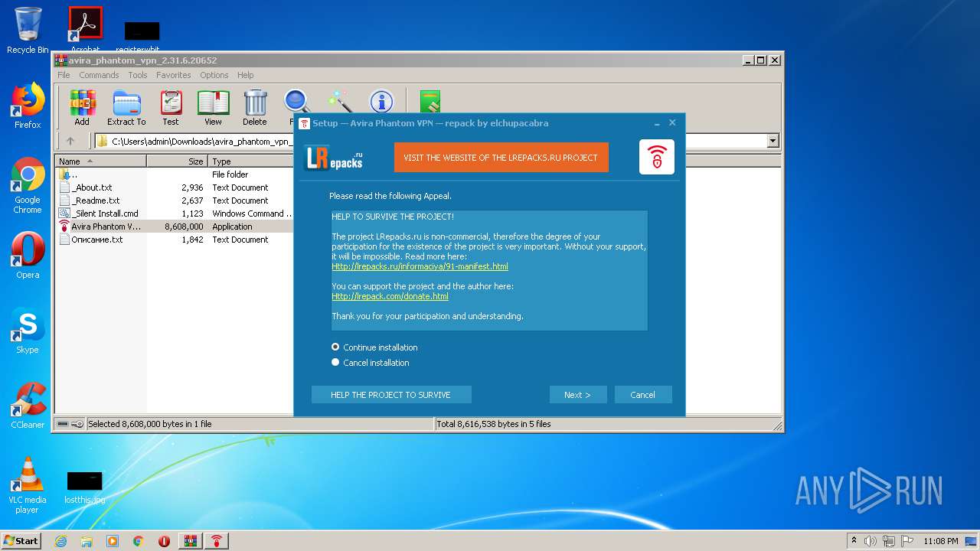The height and width of the screenshot is (551, 980).
Task: Select the _About.txt file row
Action: [x=175, y=187]
